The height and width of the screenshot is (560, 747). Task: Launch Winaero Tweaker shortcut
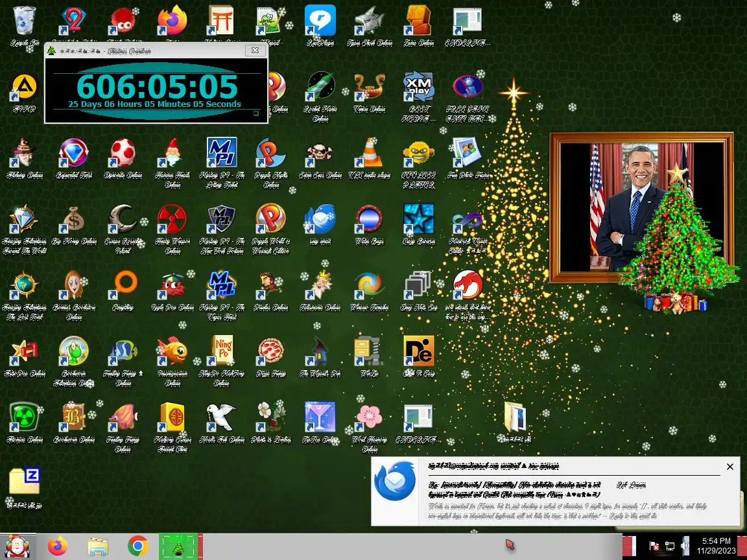[x=370, y=286]
